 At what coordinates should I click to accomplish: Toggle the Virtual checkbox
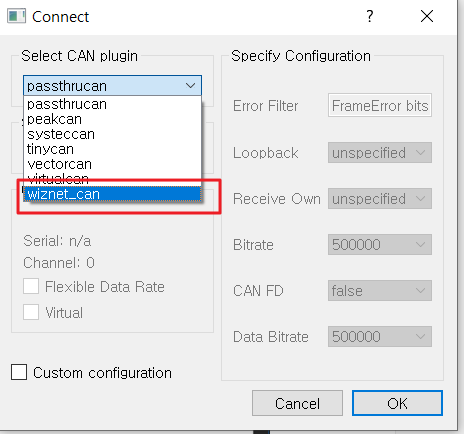click(31, 312)
